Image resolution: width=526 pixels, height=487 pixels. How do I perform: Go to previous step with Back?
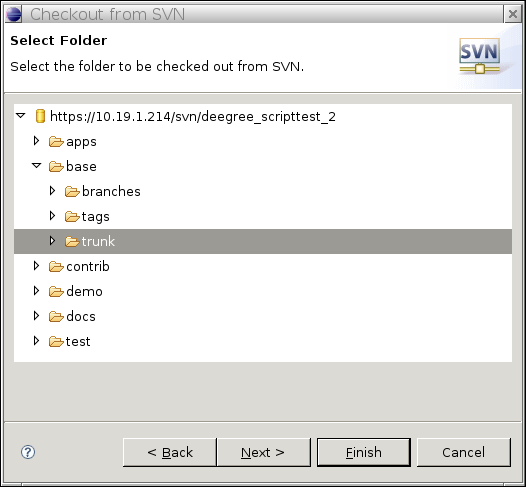click(170, 452)
